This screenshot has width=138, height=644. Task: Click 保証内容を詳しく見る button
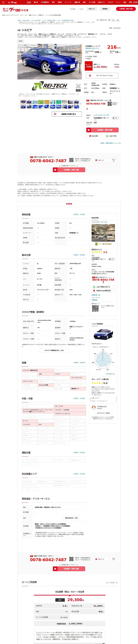[71, 518]
